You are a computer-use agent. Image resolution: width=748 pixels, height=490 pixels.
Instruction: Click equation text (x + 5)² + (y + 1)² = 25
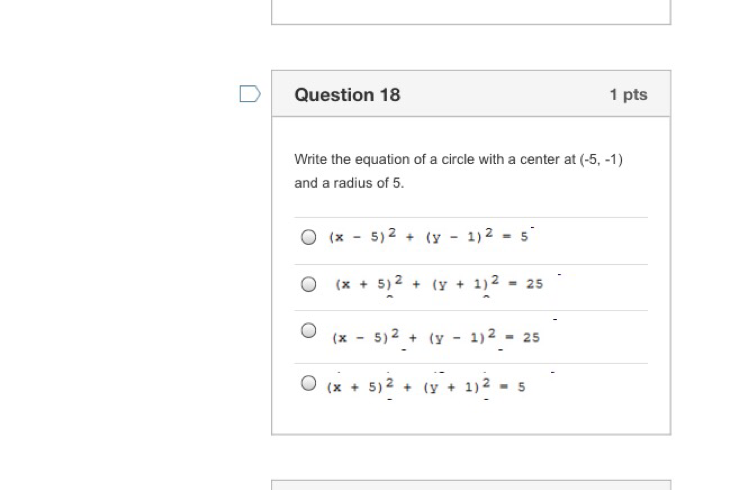(439, 284)
